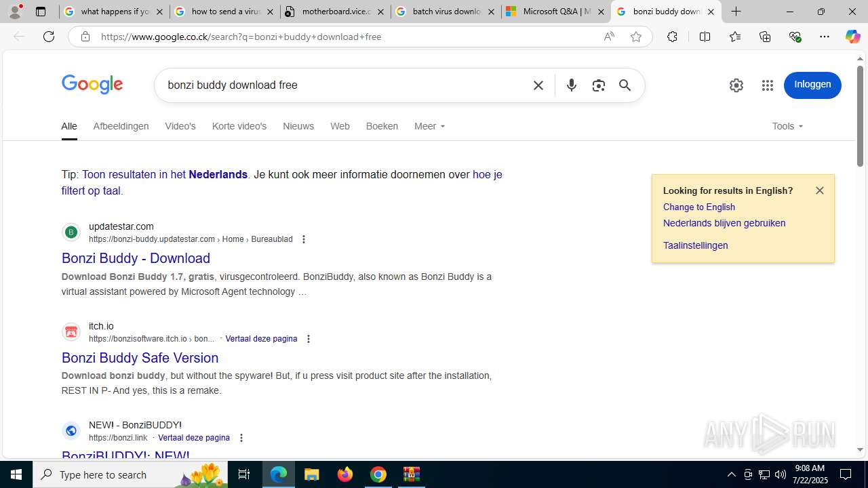Viewport: 868px width, 488px height.
Task: Switch to 'what happens if you' browser tab
Action: tap(114, 12)
